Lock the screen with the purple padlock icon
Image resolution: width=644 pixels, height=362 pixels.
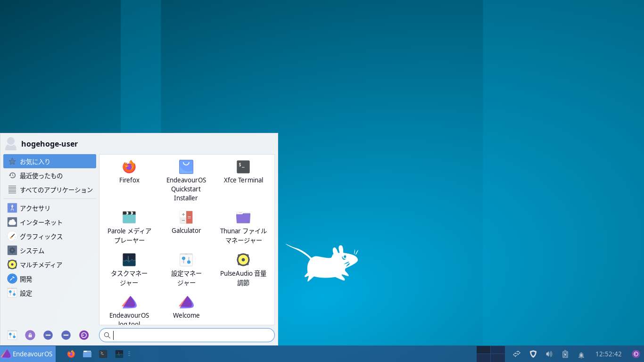coord(30,335)
